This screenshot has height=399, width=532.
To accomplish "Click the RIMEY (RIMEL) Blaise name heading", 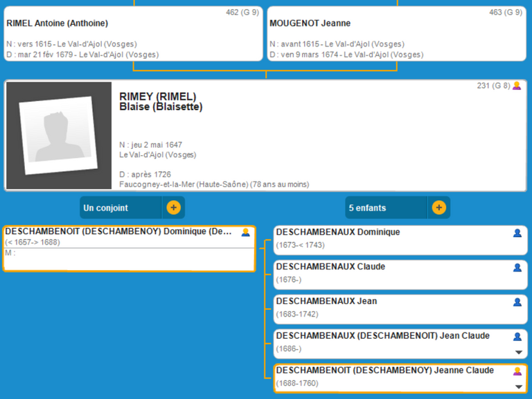I will [161, 102].
